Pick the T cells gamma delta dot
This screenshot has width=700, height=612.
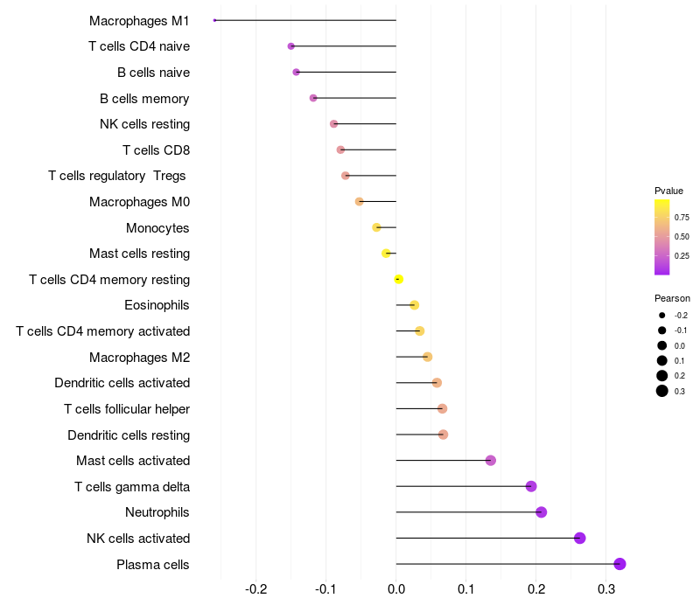(x=530, y=486)
